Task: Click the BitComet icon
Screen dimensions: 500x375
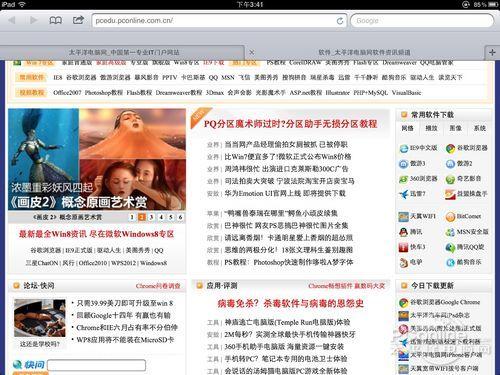Action: coord(451,217)
